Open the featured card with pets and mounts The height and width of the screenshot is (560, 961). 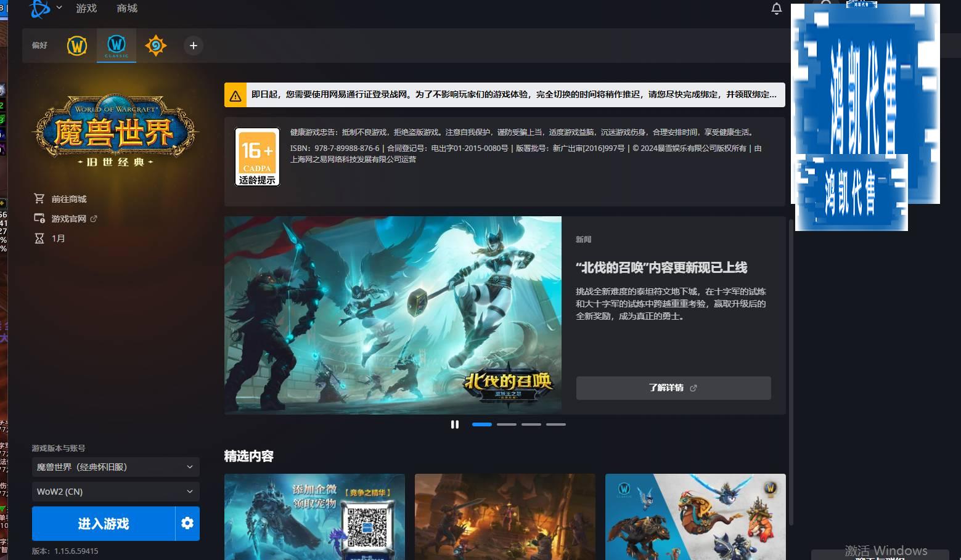[695, 517]
